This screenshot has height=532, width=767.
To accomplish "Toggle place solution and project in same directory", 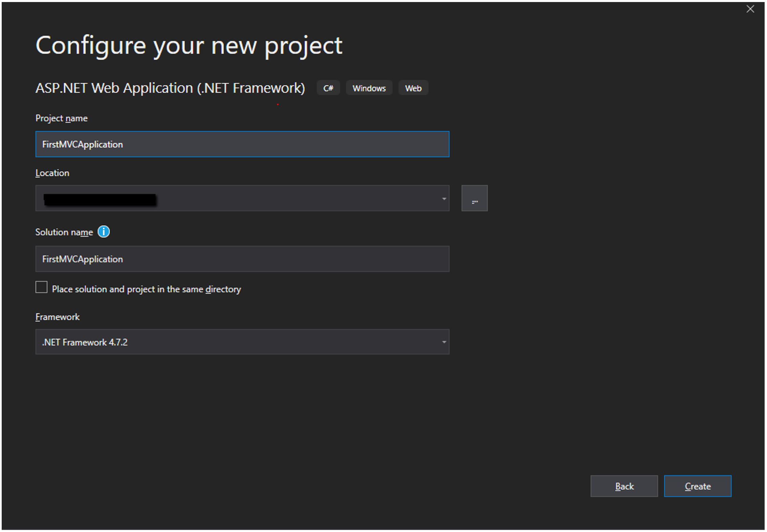I will point(41,287).
